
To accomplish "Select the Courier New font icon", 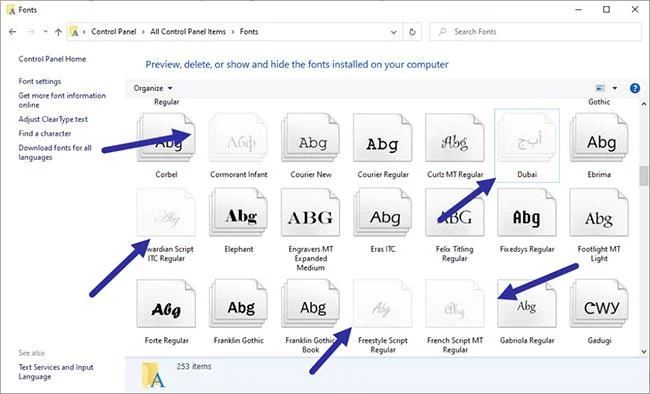I will (x=310, y=138).
